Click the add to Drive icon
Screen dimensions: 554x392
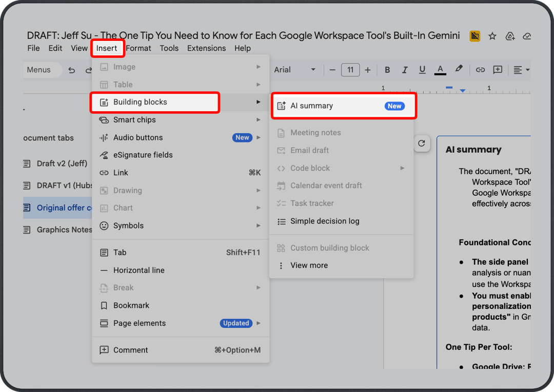coord(510,36)
